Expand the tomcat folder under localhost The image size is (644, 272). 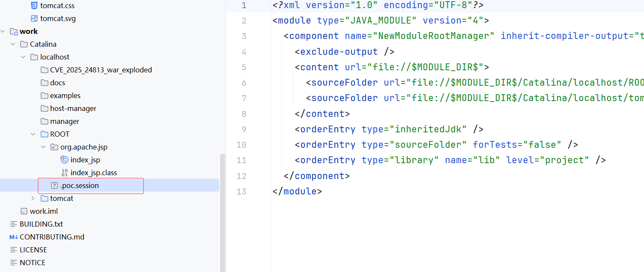33,199
